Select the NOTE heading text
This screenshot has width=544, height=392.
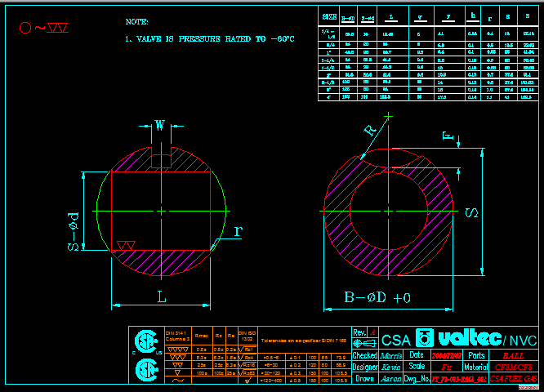(137, 21)
